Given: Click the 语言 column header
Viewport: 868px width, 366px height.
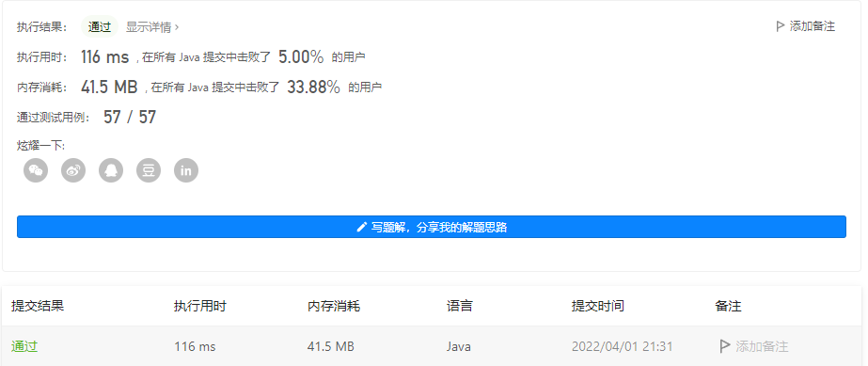Looking at the screenshot, I should point(460,306).
